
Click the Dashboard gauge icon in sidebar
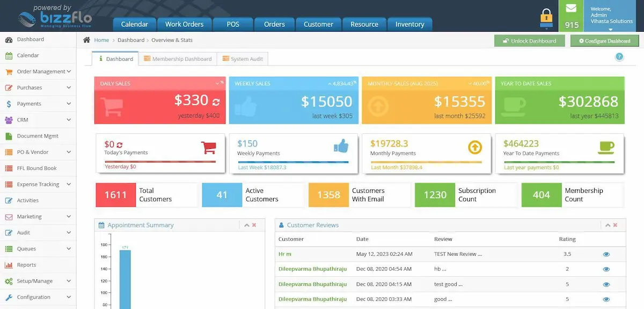pyautogui.click(x=9, y=40)
